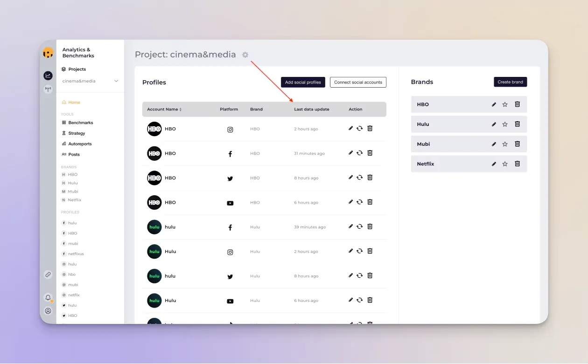588x364 pixels.
Task: Edit the HBO Twitter profile row
Action: pyautogui.click(x=351, y=177)
